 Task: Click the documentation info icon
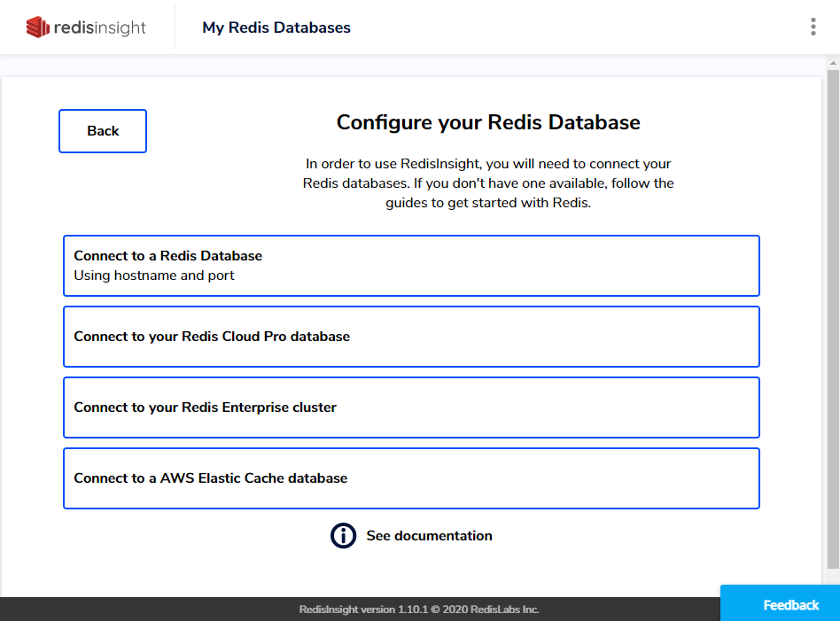point(343,535)
